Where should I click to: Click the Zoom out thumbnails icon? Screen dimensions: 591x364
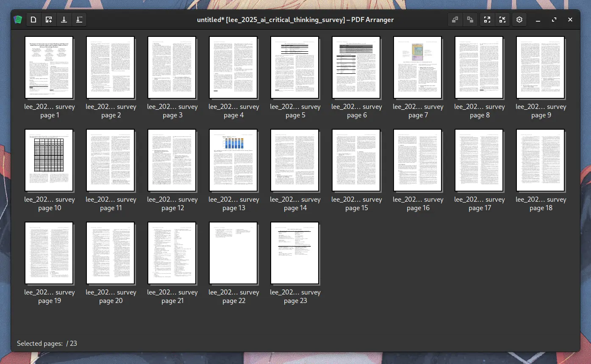(502, 19)
